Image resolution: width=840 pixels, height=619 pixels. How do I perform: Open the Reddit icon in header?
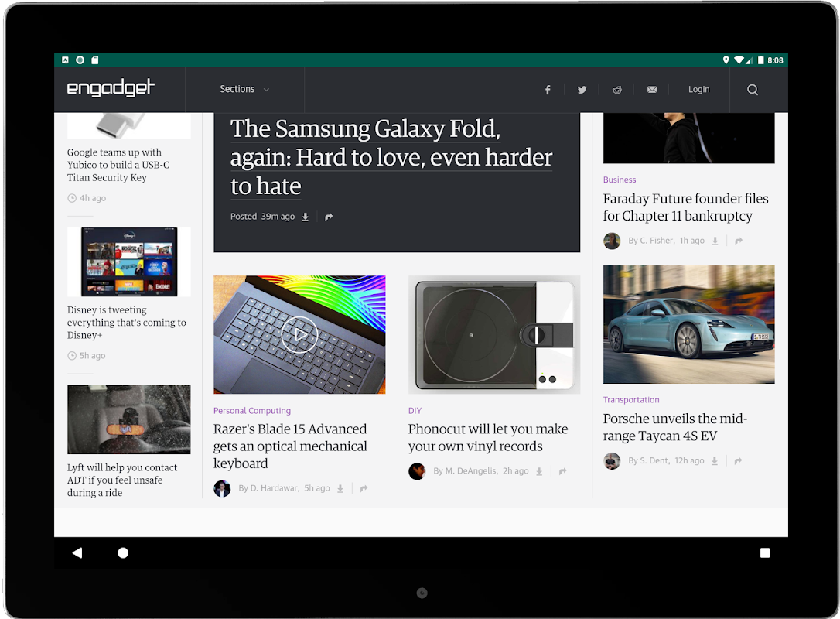[x=617, y=90]
